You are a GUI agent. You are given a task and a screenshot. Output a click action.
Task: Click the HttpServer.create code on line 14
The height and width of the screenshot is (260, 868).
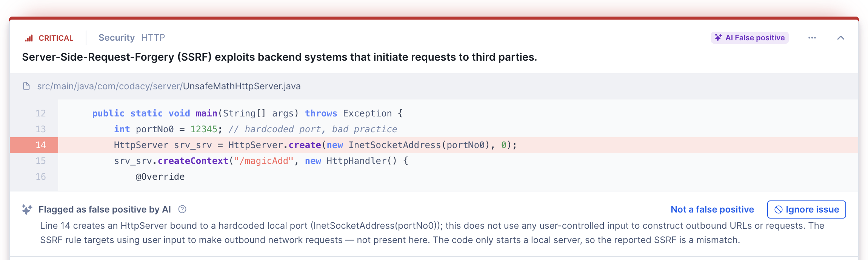tap(274, 145)
